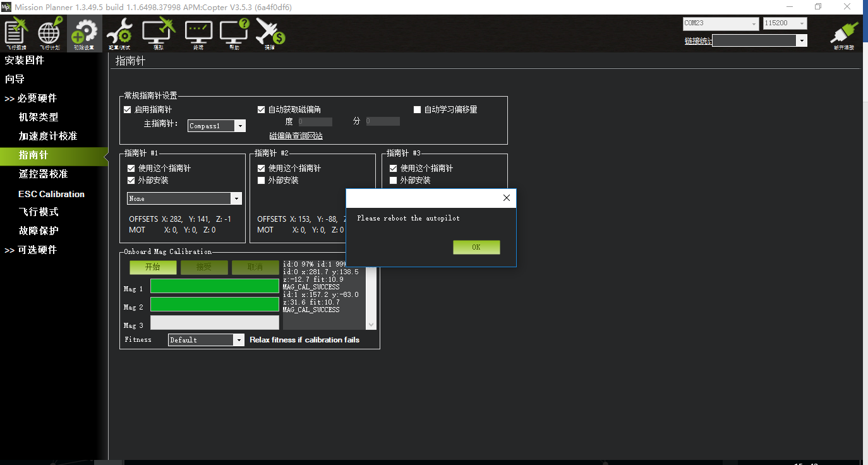Click the Initial Setup (初始设置) gear icon
The height and width of the screenshot is (465, 868).
point(84,33)
